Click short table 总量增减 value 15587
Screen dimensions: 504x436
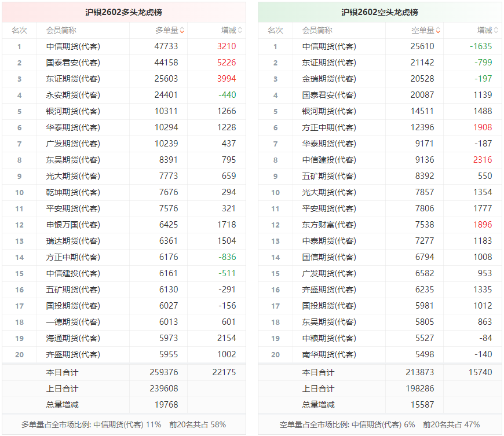pos(422,405)
